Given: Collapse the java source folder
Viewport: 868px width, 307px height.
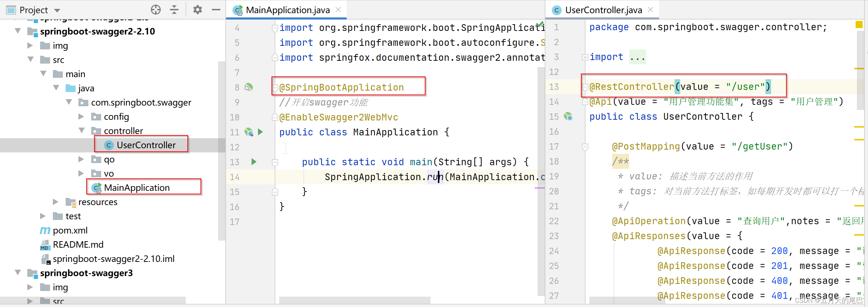Looking at the screenshot, I should pyautogui.click(x=56, y=88).
